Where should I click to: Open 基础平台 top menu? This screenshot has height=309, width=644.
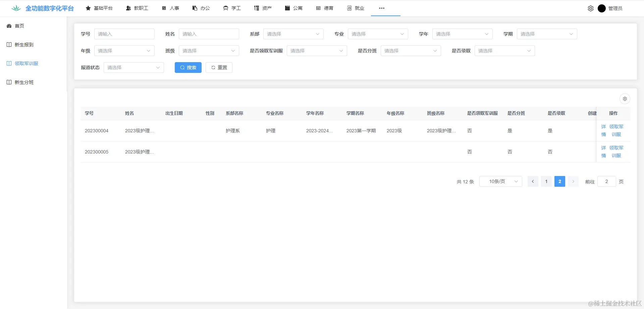pyautogui.click(x=99, y=8)
